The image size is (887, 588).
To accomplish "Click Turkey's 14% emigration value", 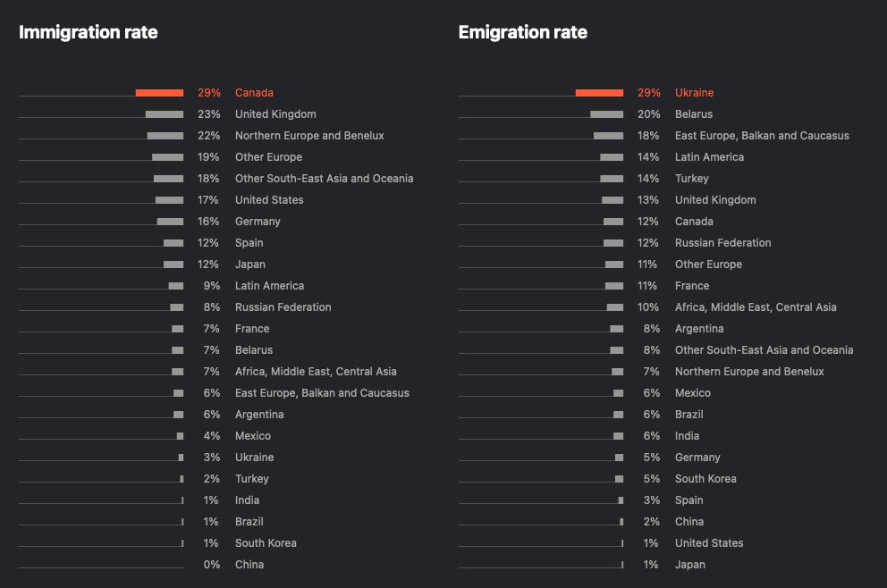I will pyautogui.click(x=648, y=179).
